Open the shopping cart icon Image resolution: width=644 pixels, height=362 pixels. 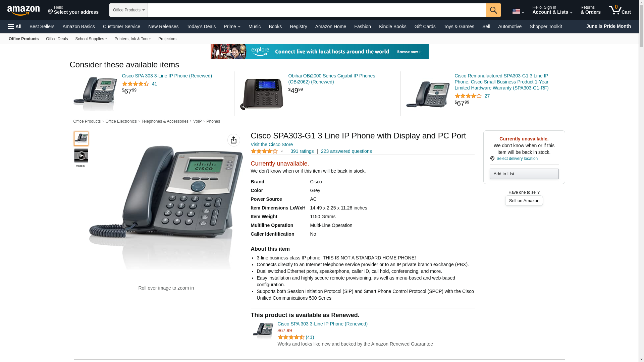pos(620,10)
